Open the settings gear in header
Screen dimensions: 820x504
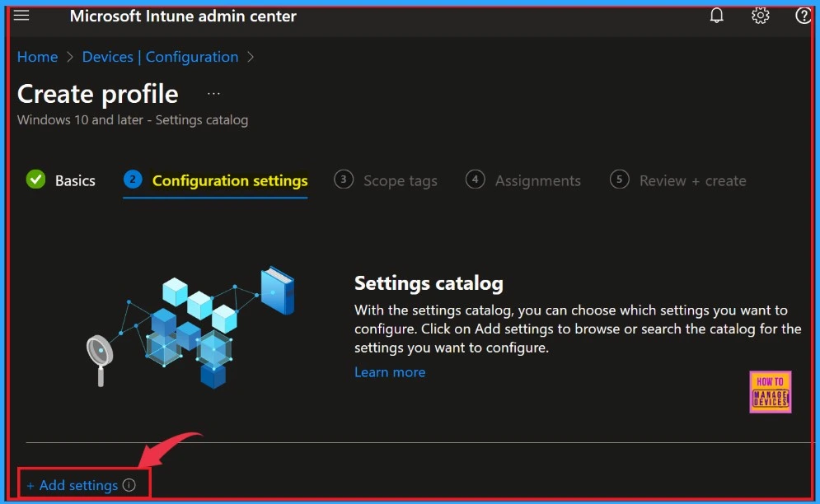coord(761,16)
